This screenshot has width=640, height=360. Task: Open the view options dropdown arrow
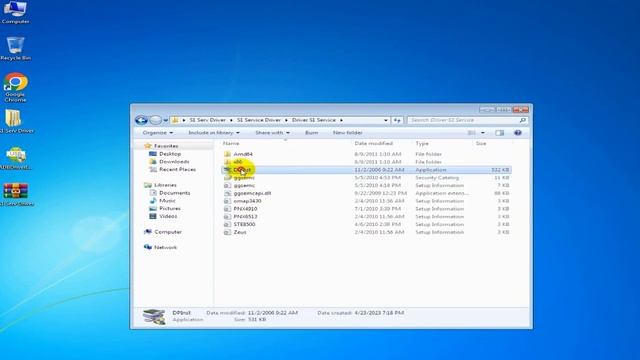[x=483, y=133]
